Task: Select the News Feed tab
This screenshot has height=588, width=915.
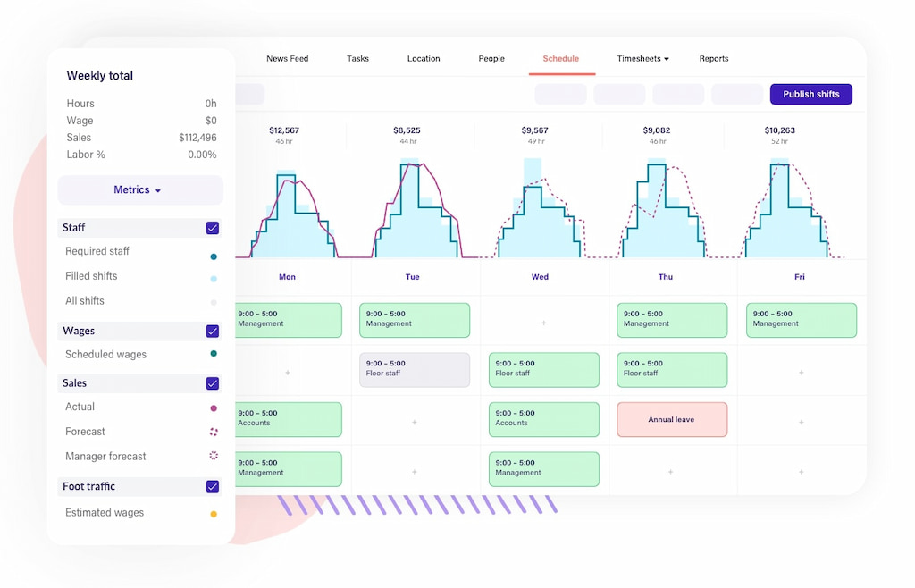Action: point(287,58)
